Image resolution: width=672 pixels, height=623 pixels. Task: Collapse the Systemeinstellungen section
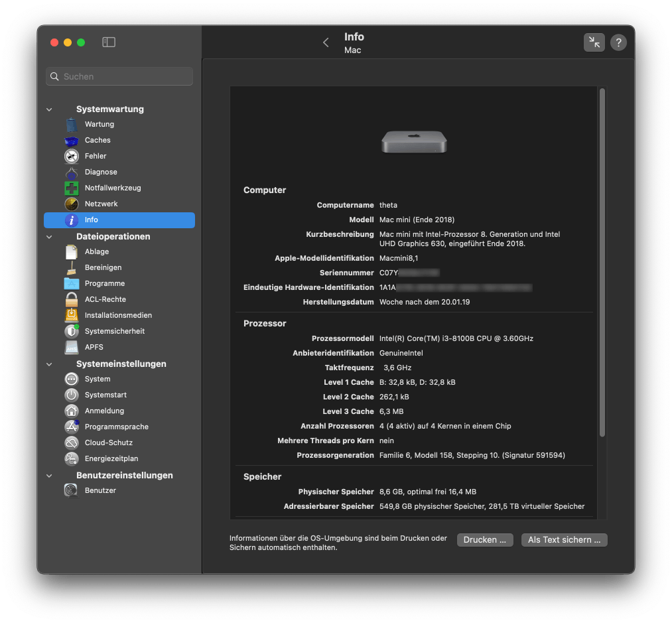pyautogui.click(x=49, y=364)
